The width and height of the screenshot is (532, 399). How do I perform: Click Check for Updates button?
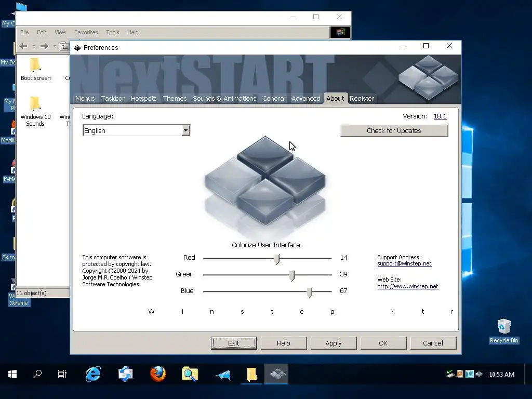tap(394, 130)
